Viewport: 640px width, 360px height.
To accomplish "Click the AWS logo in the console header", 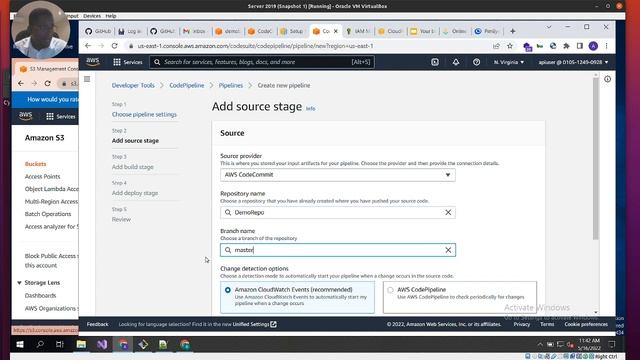I will [x=93, y=62].
